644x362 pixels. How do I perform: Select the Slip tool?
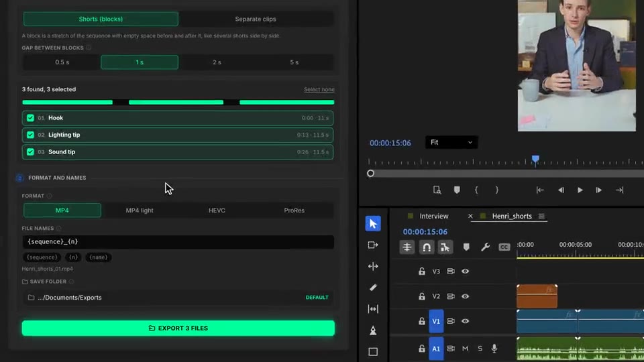[x=373, y=309]
